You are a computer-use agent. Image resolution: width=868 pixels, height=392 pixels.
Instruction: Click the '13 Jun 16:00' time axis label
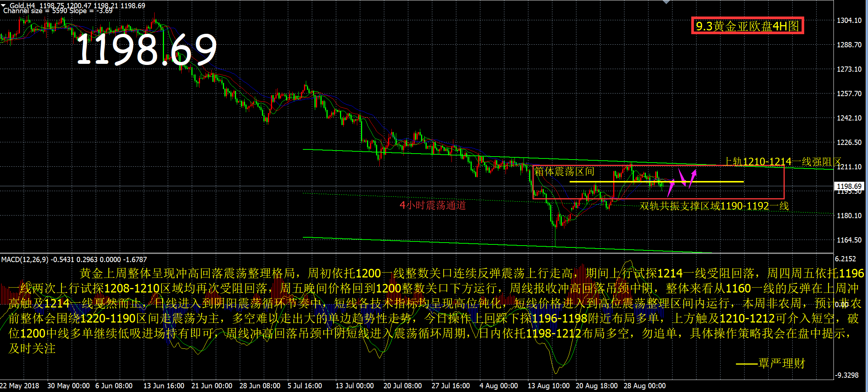point(164,386)
